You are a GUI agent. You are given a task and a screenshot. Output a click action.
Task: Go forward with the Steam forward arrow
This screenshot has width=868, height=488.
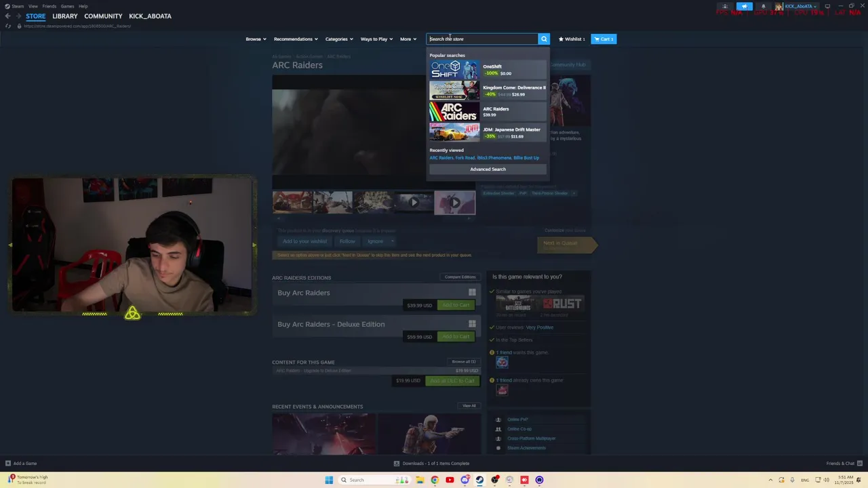[18, 16]
